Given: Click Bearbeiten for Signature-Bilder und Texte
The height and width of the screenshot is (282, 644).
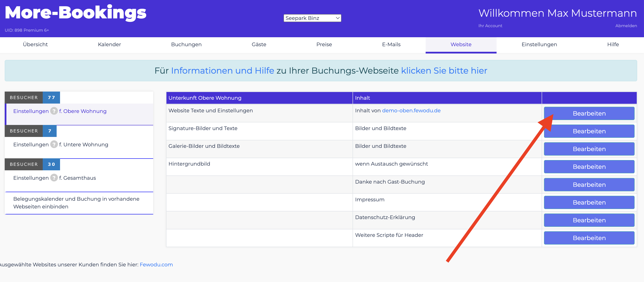Looking at the screenshot, I should pos(589,131).
